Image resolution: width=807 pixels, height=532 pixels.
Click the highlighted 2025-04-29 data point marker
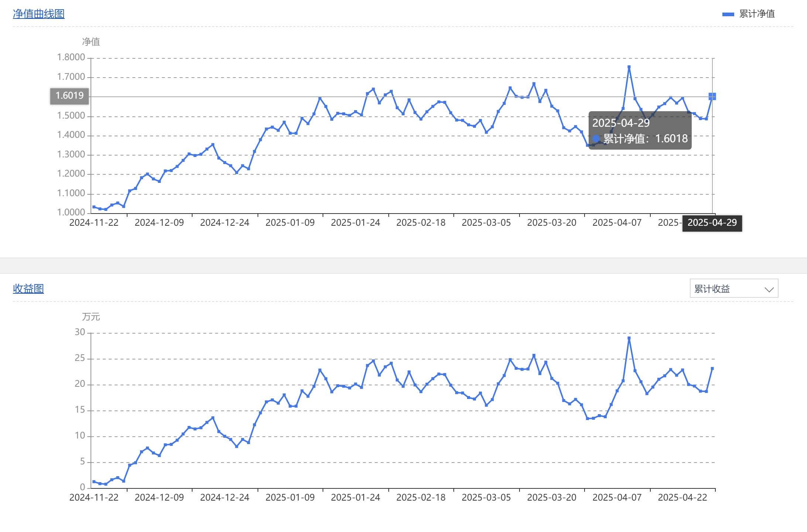click(x=712, y=96)
